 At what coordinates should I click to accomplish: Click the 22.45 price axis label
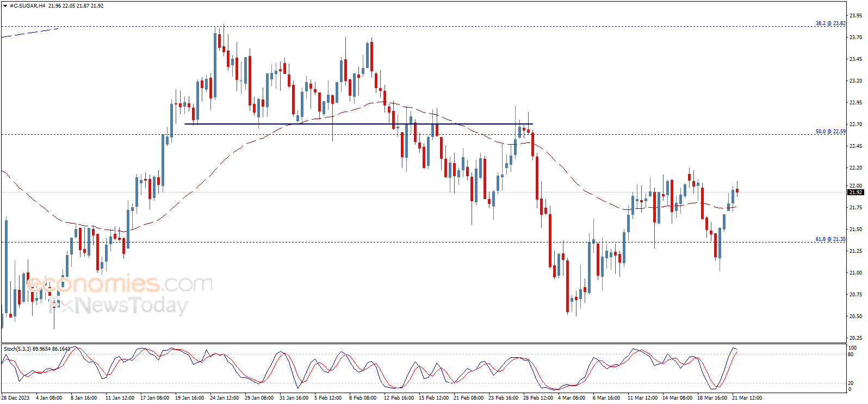855,146
